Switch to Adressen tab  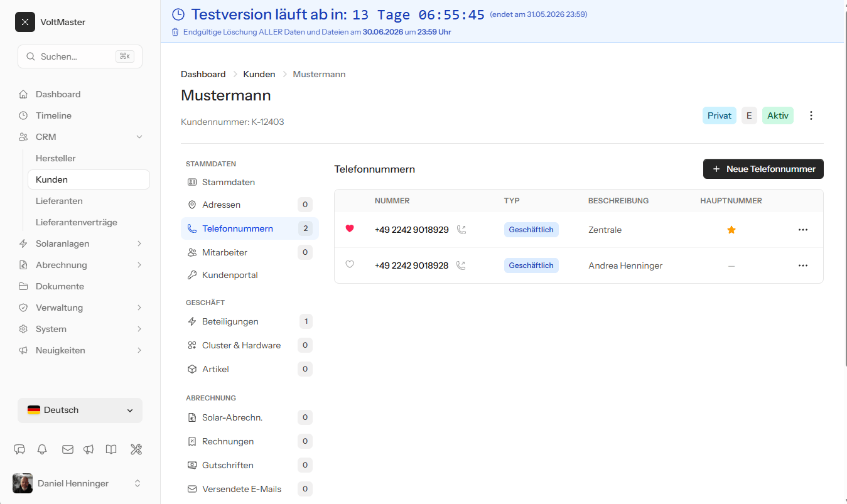250,205
